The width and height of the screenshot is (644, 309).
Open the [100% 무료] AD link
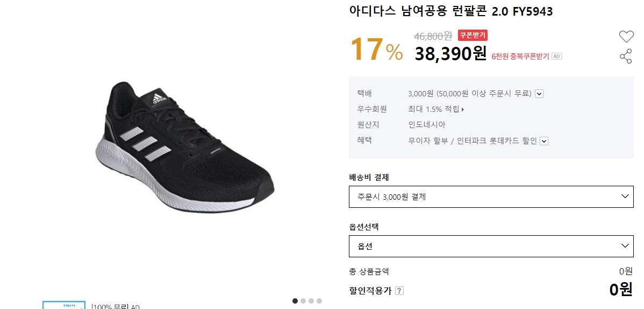tap(115, 307)
